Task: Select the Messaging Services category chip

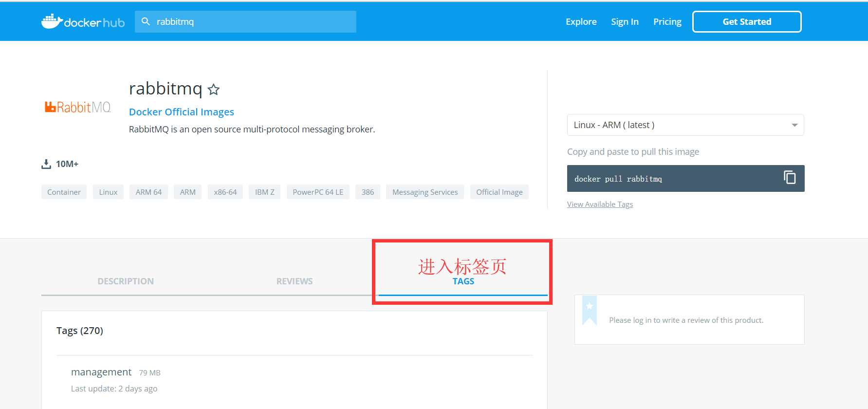Action: coord(425,192)
